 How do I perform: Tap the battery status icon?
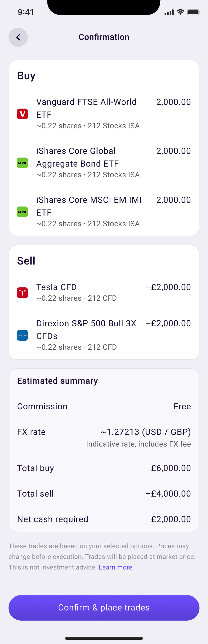click(193, 12)
